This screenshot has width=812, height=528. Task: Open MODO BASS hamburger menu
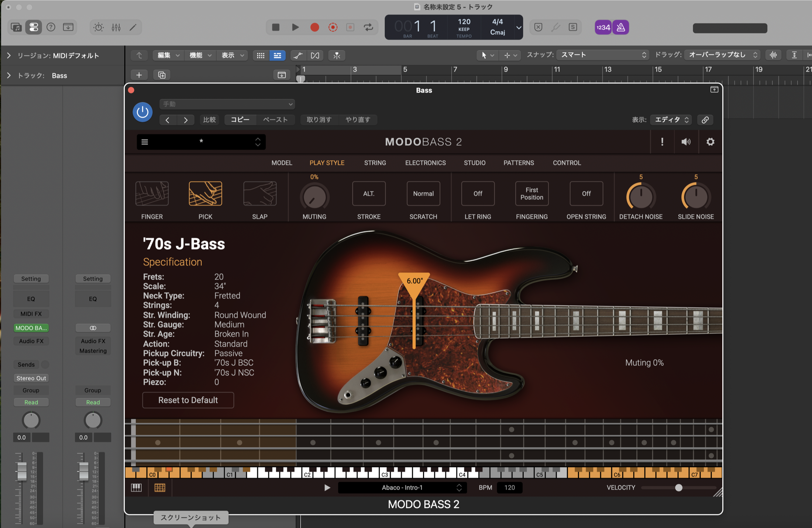[x=145, y=142]
